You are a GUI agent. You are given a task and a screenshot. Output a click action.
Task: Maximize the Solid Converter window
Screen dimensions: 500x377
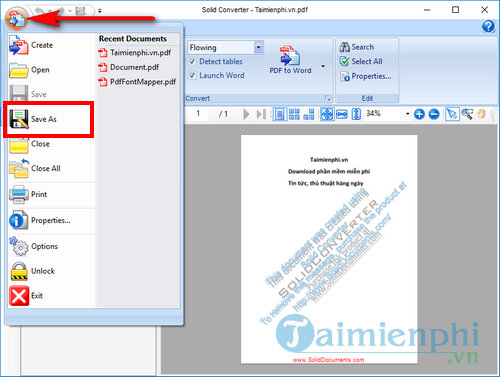(x=455, y=10)
